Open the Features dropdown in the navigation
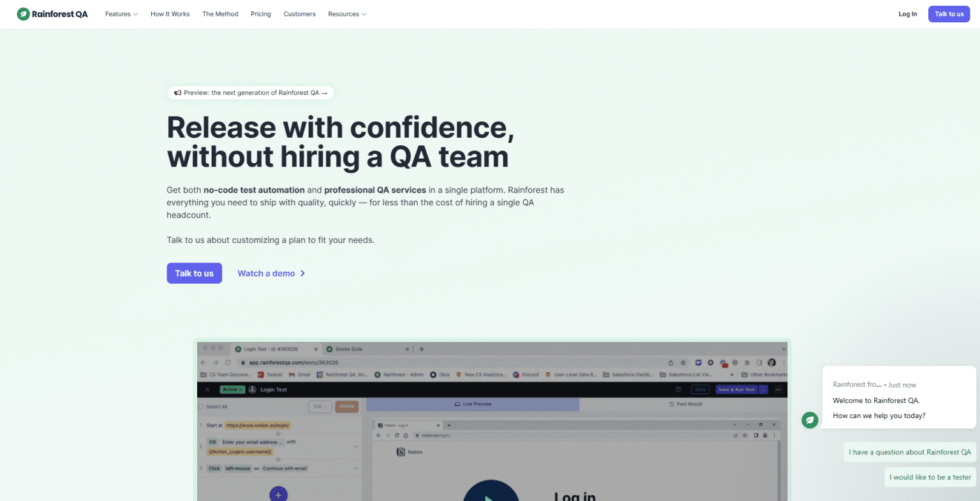Screen dimensions: 980x501 (x=121, y=13)
